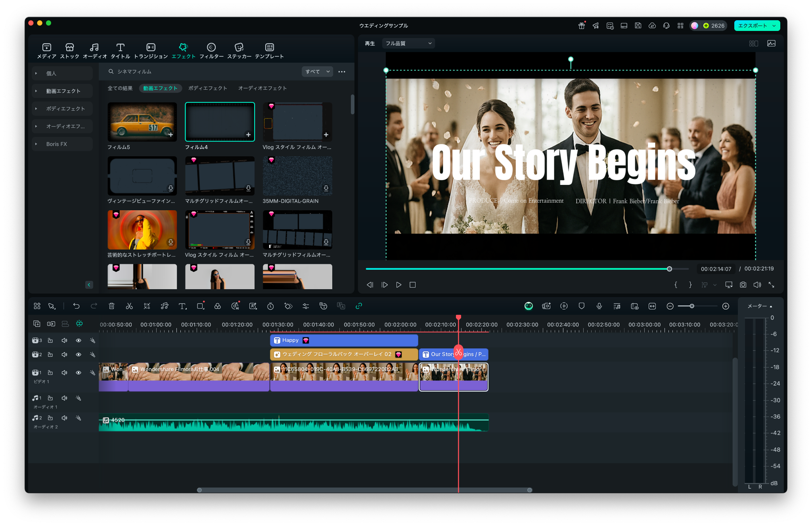Mute audio track 2 speaker
Image resolution: width=812 pixels, height=526 pixels.
pyautogui.click(x=64, y=418)
